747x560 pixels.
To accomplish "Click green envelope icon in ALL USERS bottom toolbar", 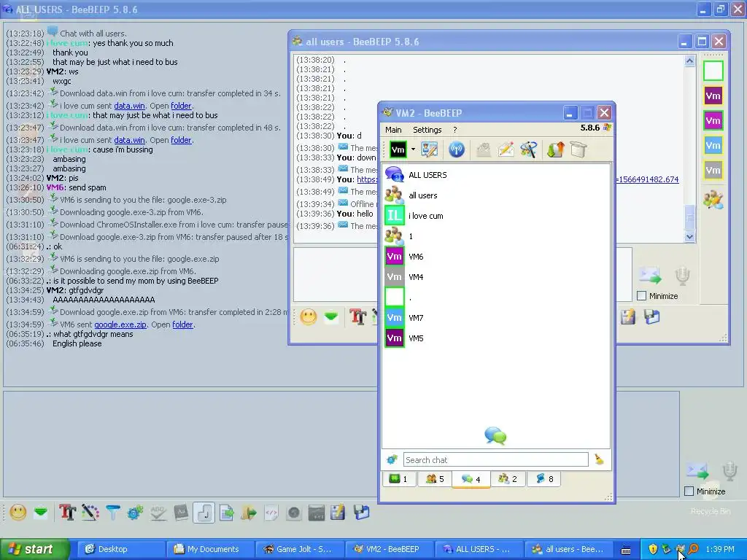I will tap(41, 513).
